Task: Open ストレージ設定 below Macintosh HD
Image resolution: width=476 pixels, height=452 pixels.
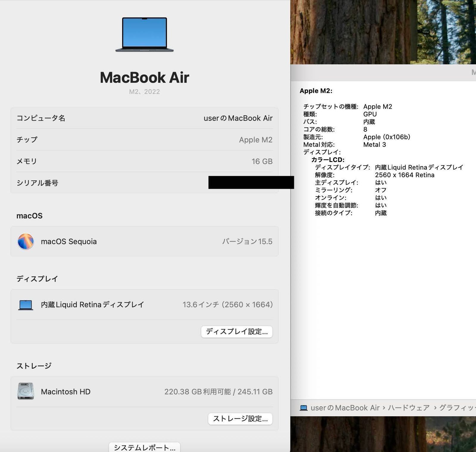Action: pos(240,419)
